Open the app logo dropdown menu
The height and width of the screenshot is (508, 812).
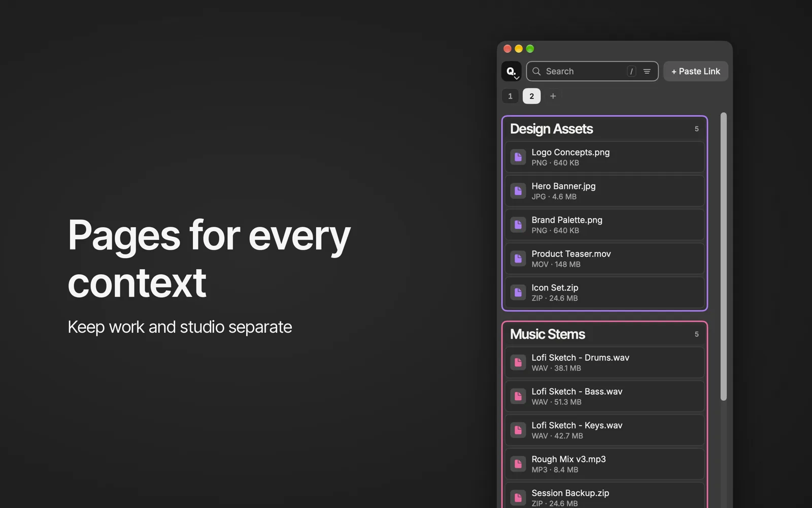point(511,71)
